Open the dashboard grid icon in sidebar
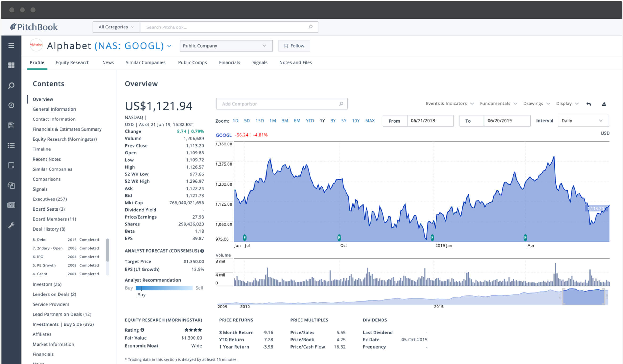 pos(11,65)
